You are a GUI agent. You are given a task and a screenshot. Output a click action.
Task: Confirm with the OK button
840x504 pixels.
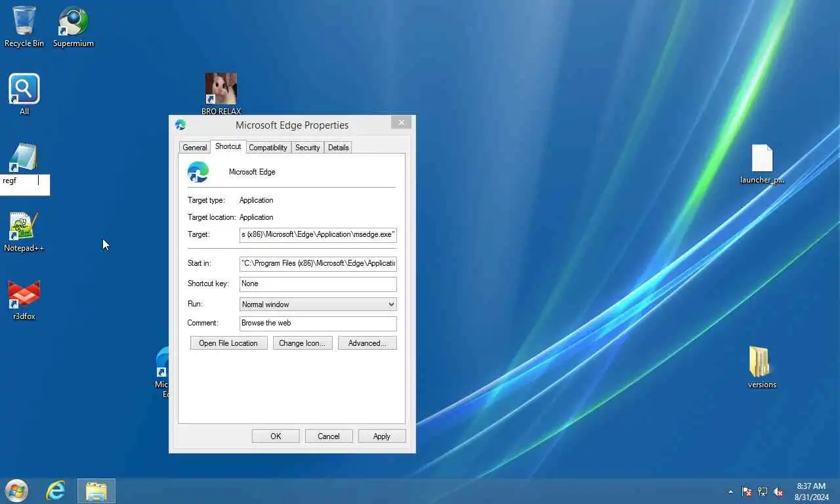click(276, 436)
